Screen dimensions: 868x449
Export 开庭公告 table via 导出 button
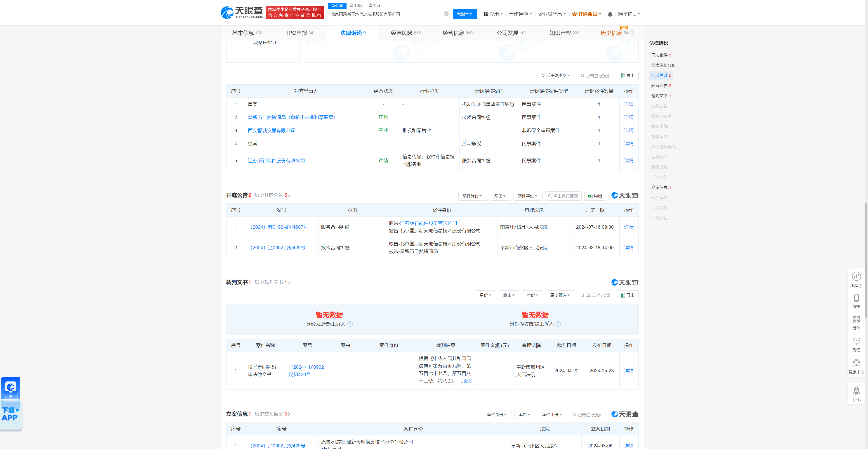595,196
